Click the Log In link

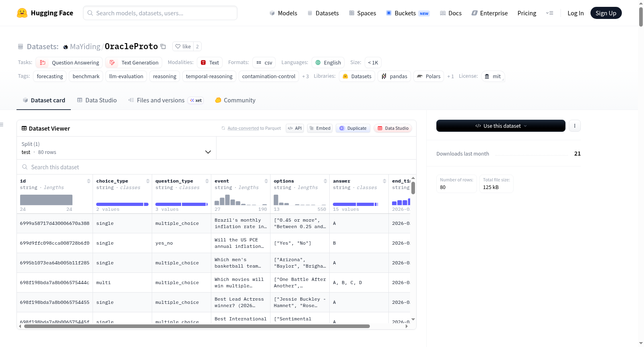pos(576,13)
